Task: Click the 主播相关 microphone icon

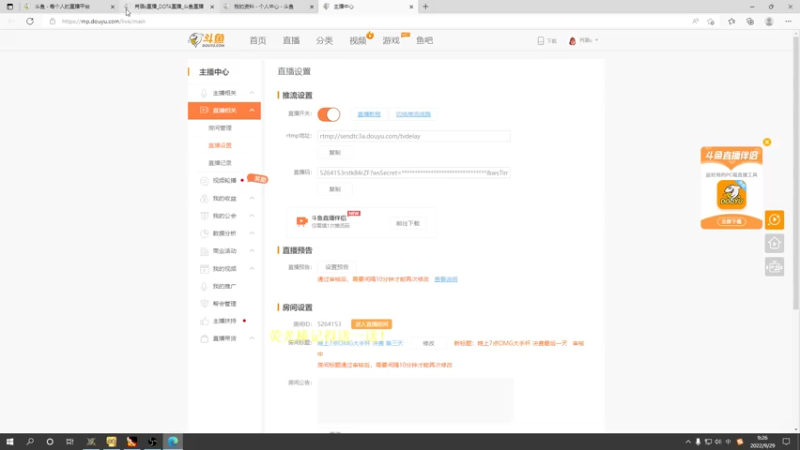Action: (204, 93)
